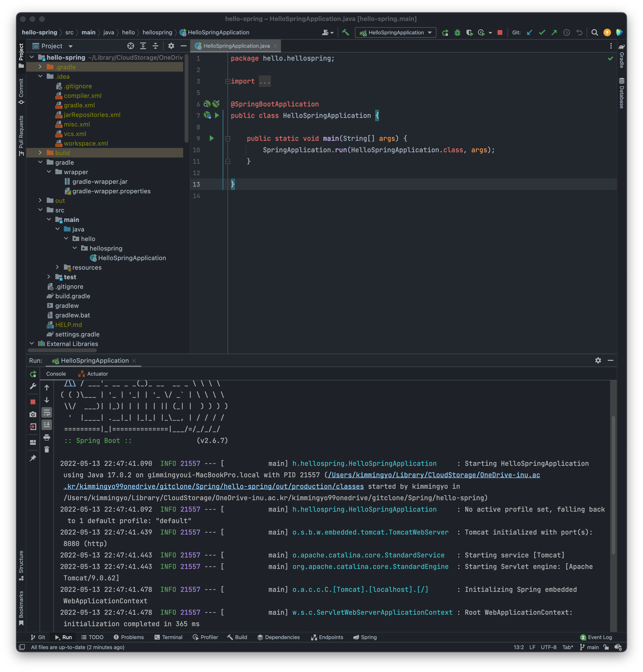Click hellospring breadcrumb in navigation bar
This screenshot has width=643, height=672.
[157, 32]
